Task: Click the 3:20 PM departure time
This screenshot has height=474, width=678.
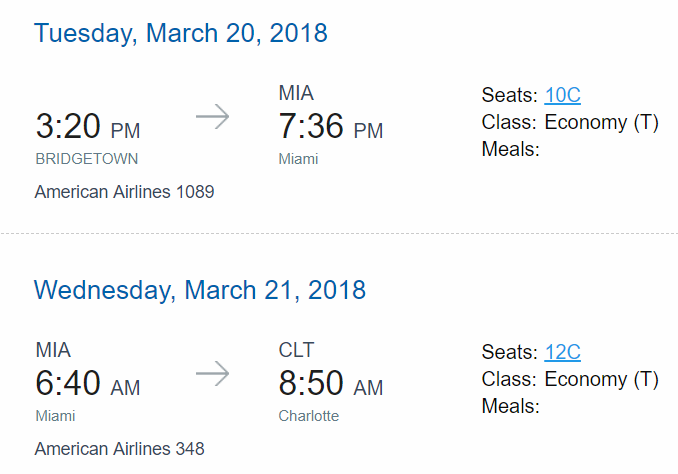Action: pos(88,126)
